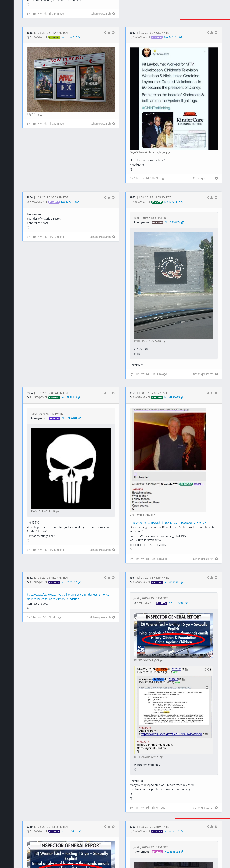Download post 3368
The width and height of the screenshot is (230, 868).
(x=109, y=33)
